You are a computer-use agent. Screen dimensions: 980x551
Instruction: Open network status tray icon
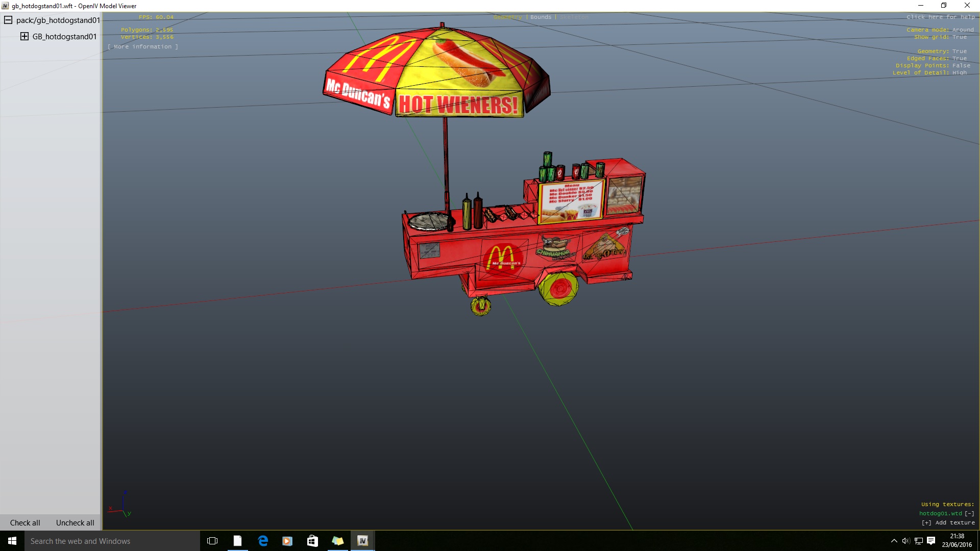point(918,541)
